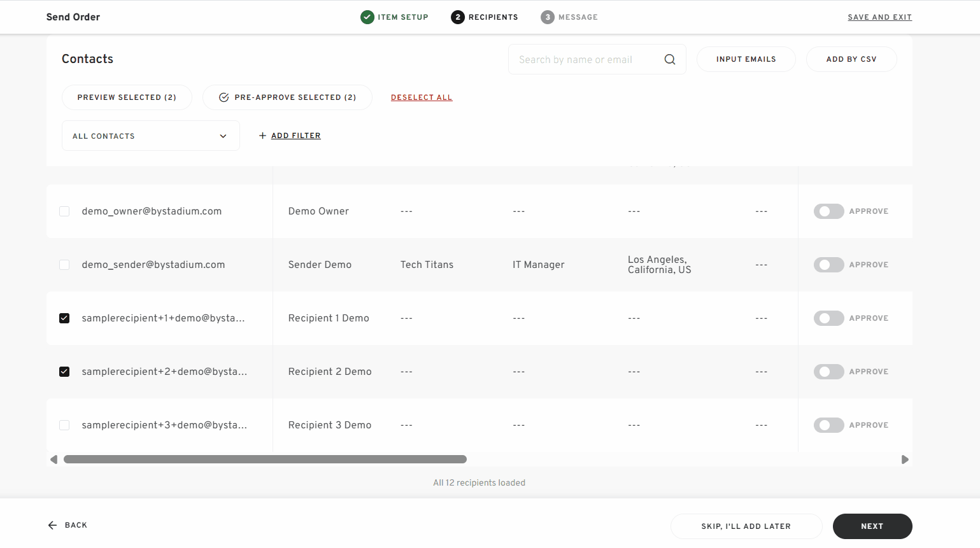This screenshot has width=980, height=548.
Task: Click the Next button
Action: (x=872, y=526)
